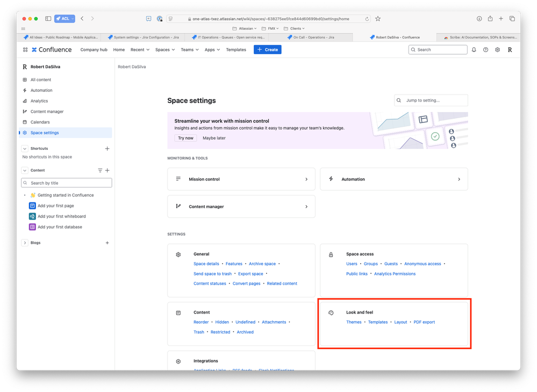
Task: Open the help question mark icon
Action: point(485,49)
